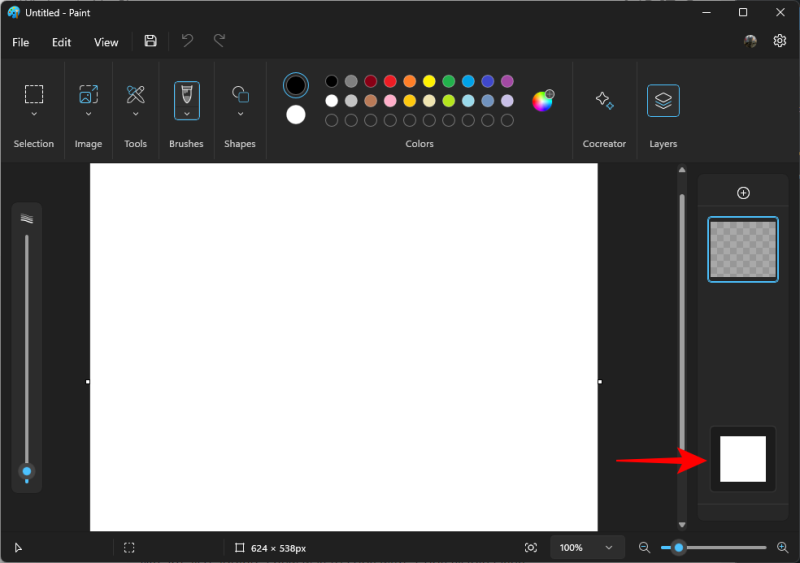
Task: Click the cursor pointer status icon
Action: (x=18, y=548)
